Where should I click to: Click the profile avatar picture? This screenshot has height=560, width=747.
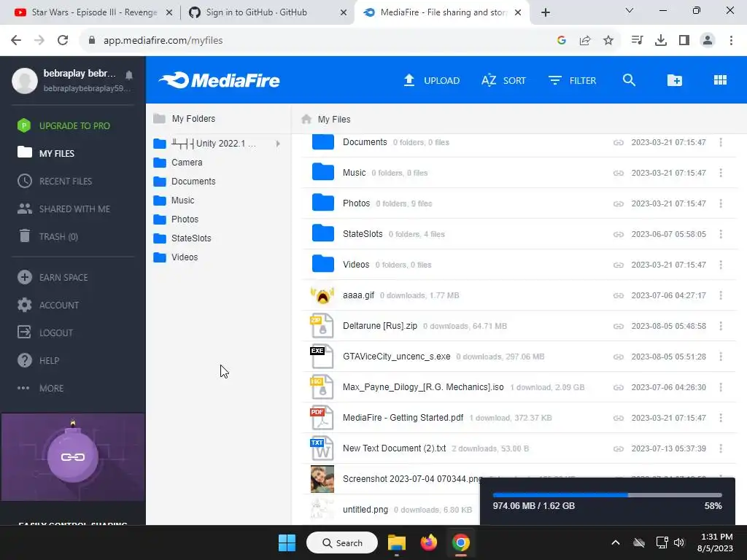[25, 80]
